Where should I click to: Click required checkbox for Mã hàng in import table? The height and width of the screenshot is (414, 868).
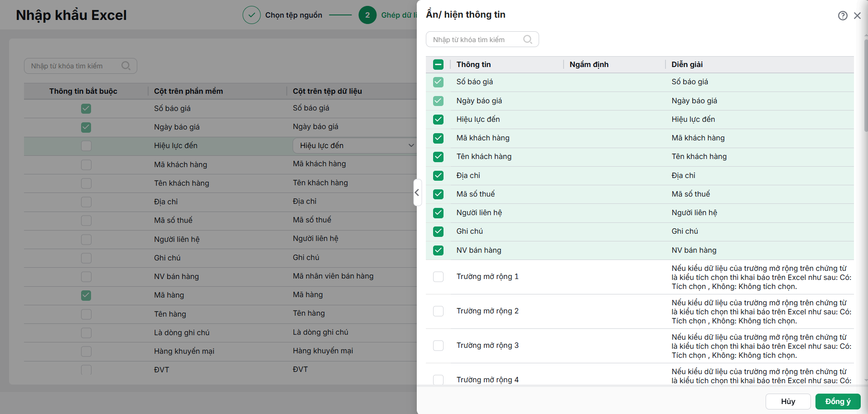click(86, 295)
